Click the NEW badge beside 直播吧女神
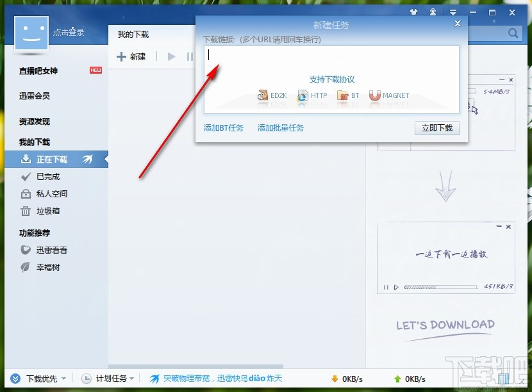This screenshot has height=392, width=532. pos(96,70)
